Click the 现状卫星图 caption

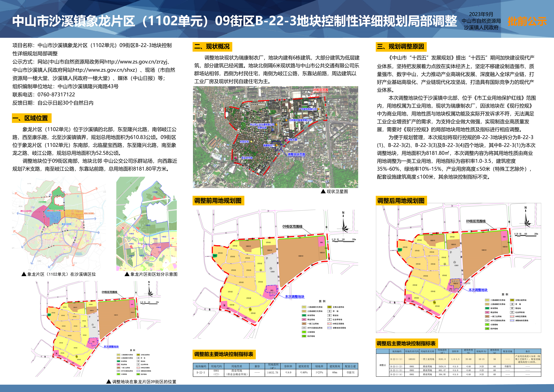pos(334,191)
